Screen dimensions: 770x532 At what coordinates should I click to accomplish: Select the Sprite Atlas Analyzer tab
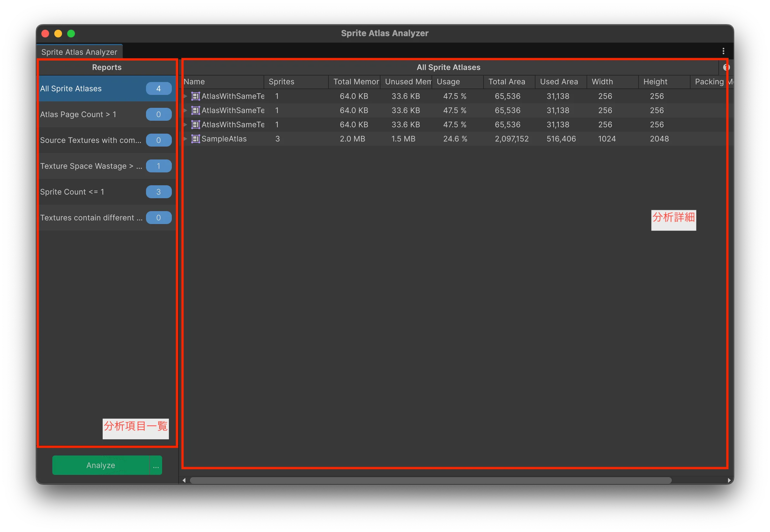point(79,52)
